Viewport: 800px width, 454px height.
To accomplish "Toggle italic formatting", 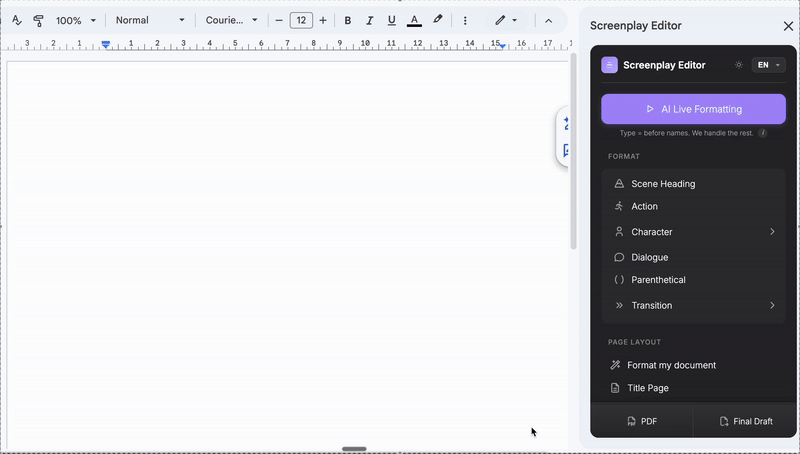I will 369,20.
